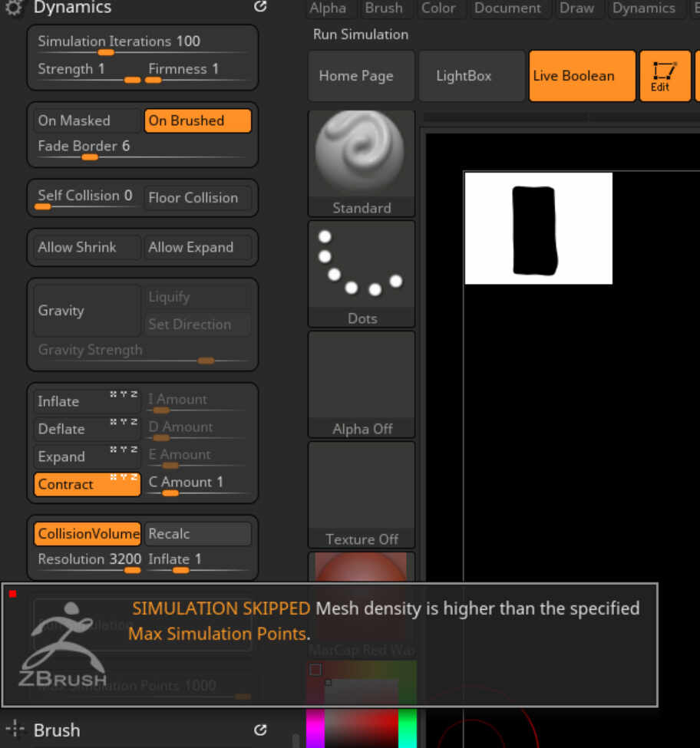Click the Simulation Iterations slider
This screenshot has width=700, height=748.
coord(143,44)
